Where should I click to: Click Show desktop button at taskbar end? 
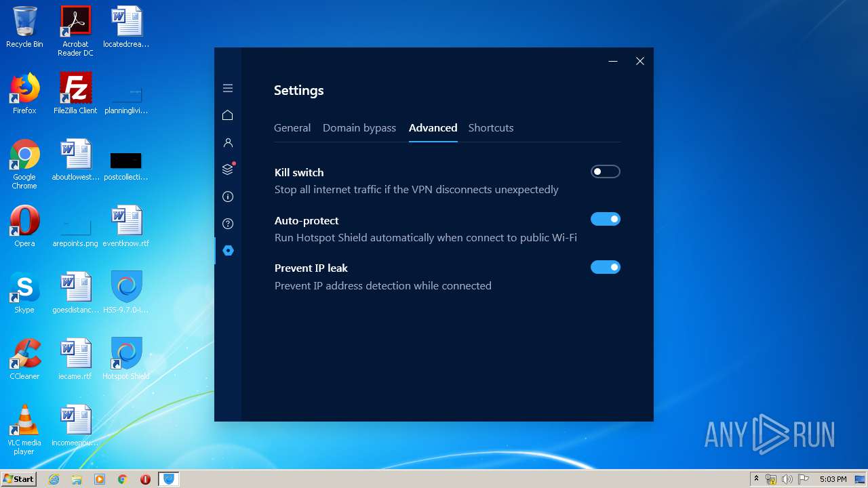(861, 479)
